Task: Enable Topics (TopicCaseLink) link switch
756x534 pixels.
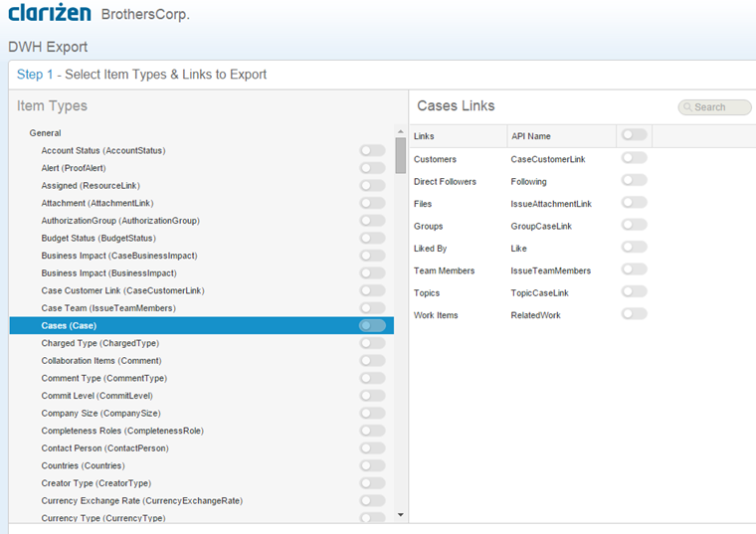Action: pos(634,291)
